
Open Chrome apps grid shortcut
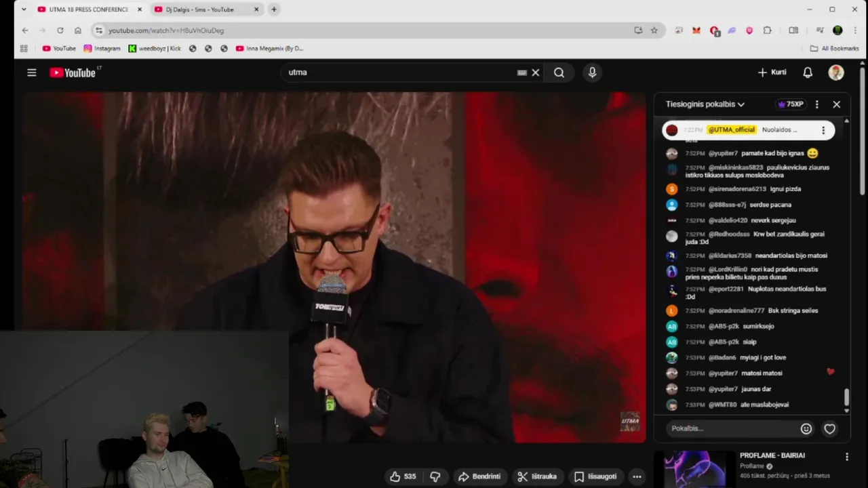(x=24, y=49)
